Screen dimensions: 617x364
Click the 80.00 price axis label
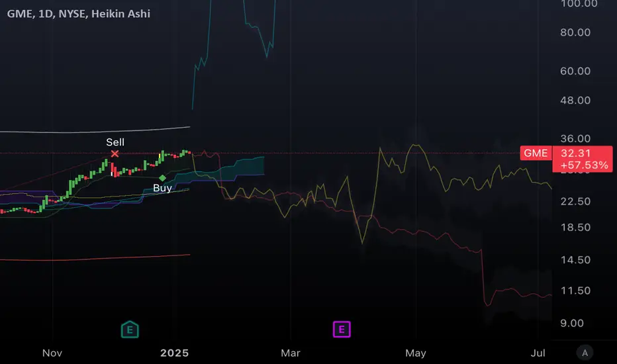click(x=575, y=32)
